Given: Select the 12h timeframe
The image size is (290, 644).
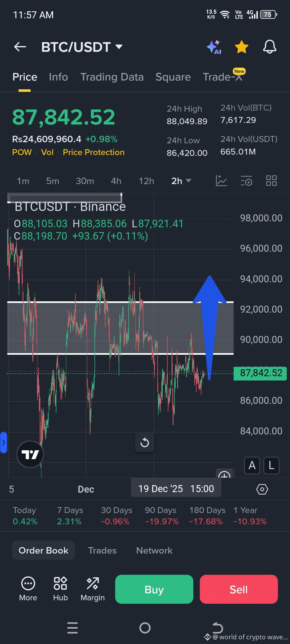Looking at the screenshot, I should pyautogui.click(x=146, y=181).
